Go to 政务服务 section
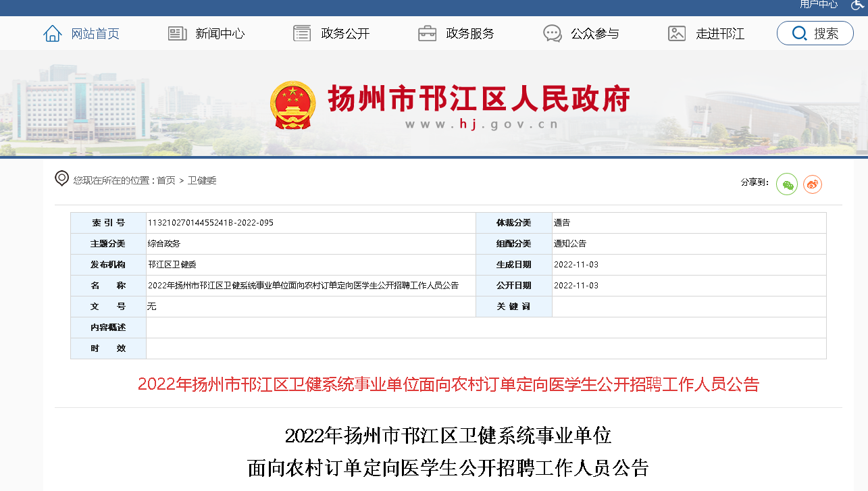This screenshot has height=491, width=868. (470, 34)
